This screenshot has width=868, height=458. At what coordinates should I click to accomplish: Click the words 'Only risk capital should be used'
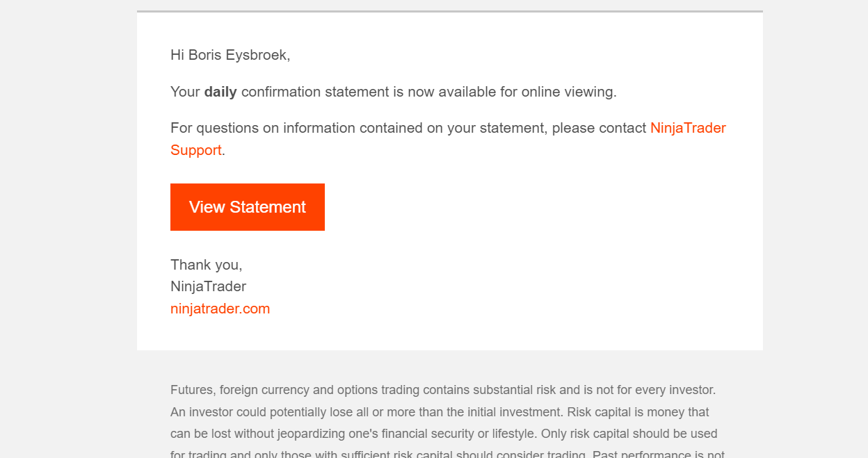point(627,434)
